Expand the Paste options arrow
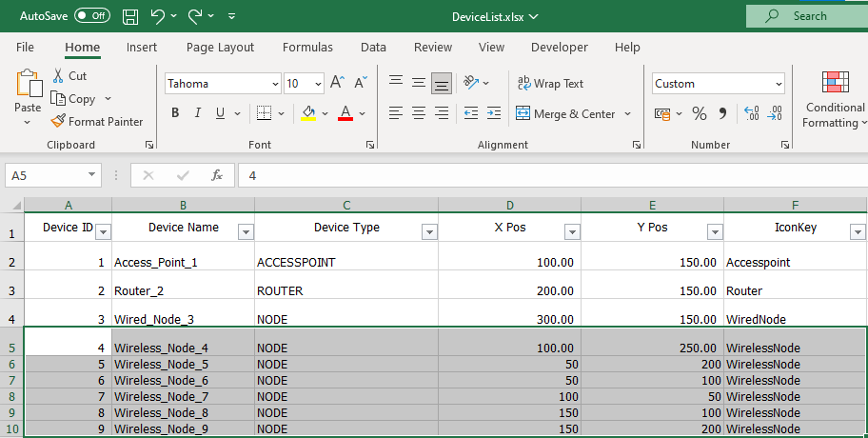868x438 pixels. click(x=27, y=122)
